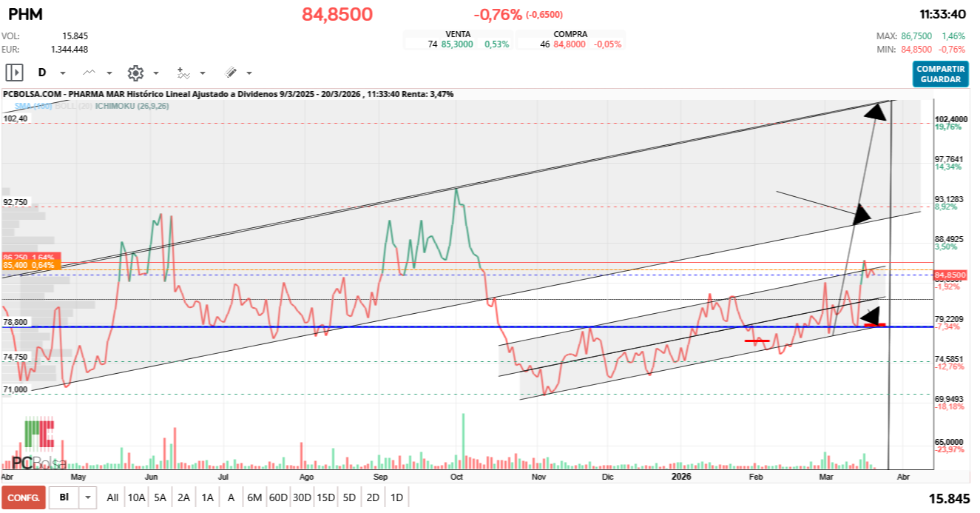The width and height of the screenshot is (980, 513).
Task: Toggle the side panel icon
Action: pos(14,73)
